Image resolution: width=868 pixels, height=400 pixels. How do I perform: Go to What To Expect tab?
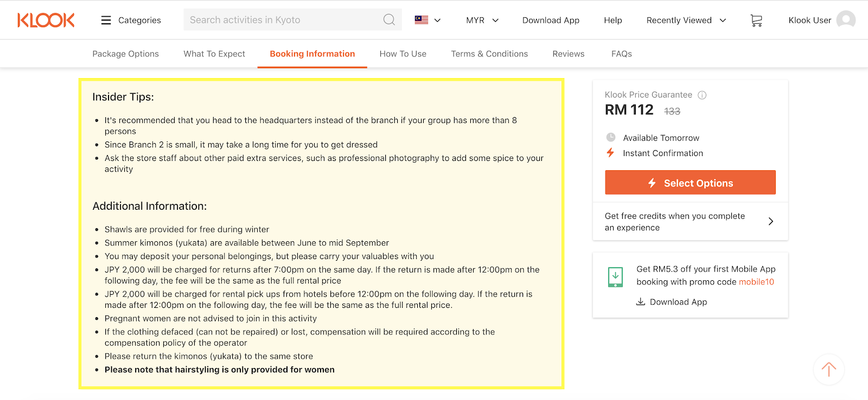[x=214, y=54]
